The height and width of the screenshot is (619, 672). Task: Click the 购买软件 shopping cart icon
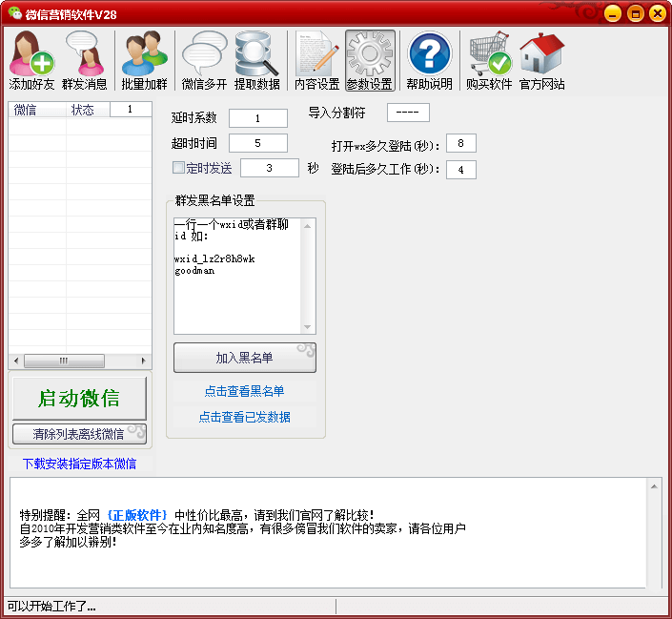489,60
